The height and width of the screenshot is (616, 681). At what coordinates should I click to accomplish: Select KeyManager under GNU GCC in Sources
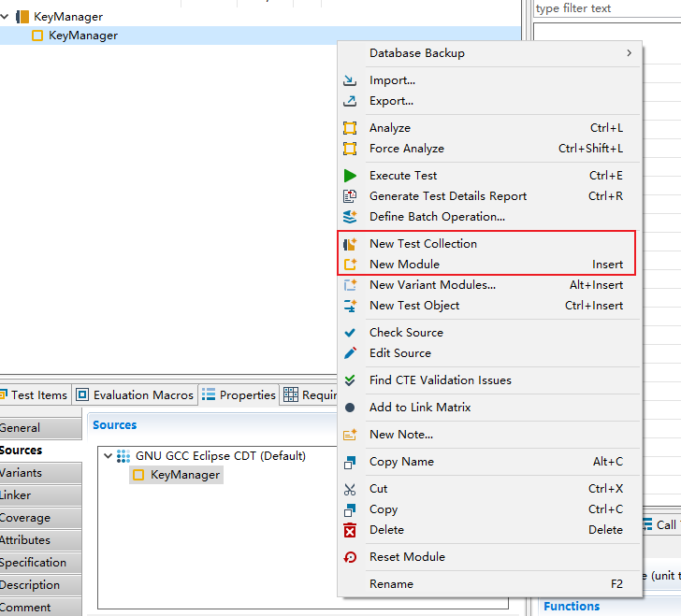coord(177,475)
